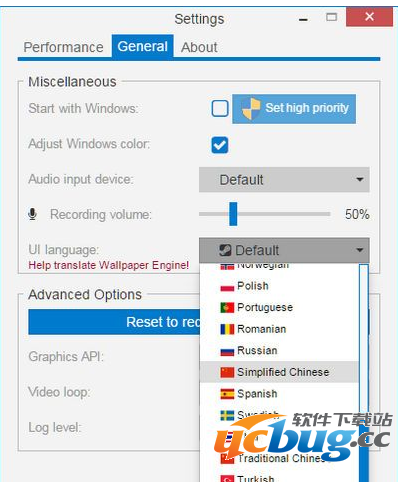The width and height of the screenshot is (398, 482).
Task: Click the Romania flag icon
Action: click(x=227, y=329)
